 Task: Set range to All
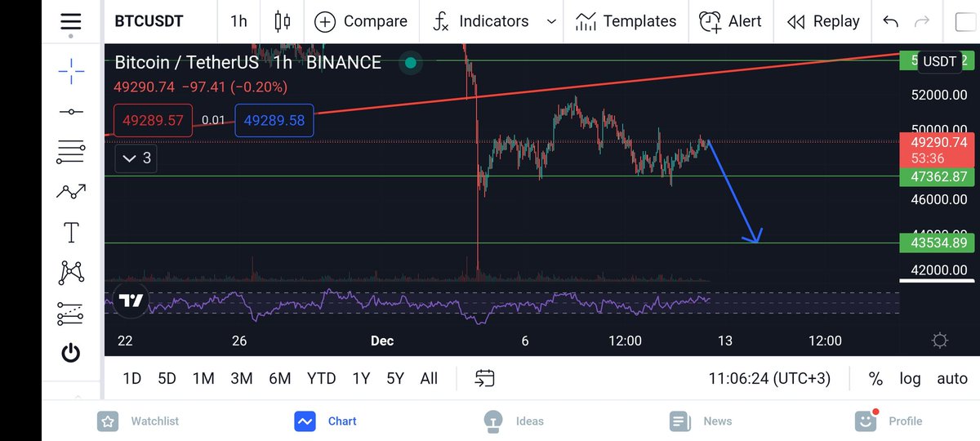pos(429,378)
